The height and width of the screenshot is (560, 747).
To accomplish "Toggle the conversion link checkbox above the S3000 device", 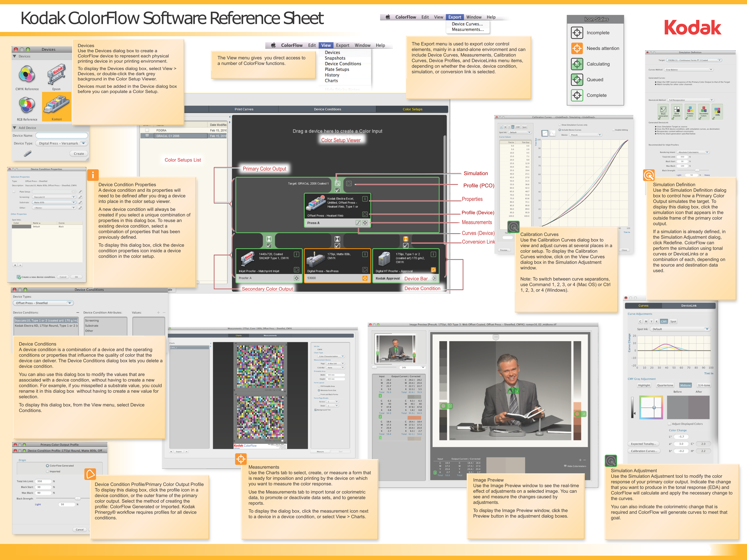I will coord(337,245).
